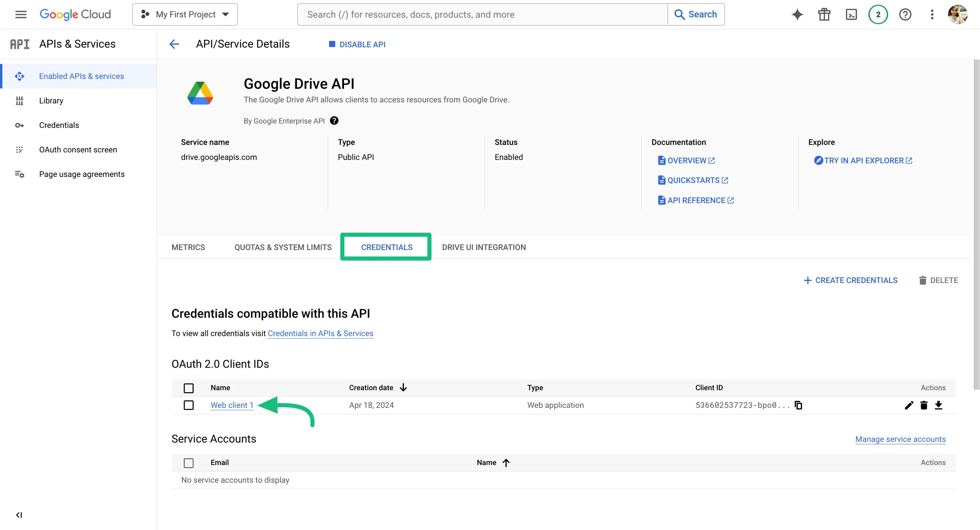Toggle the Service Accounts Email header checkbox
The height and width of the screenshot is (530, 980).
coord(188,463)
